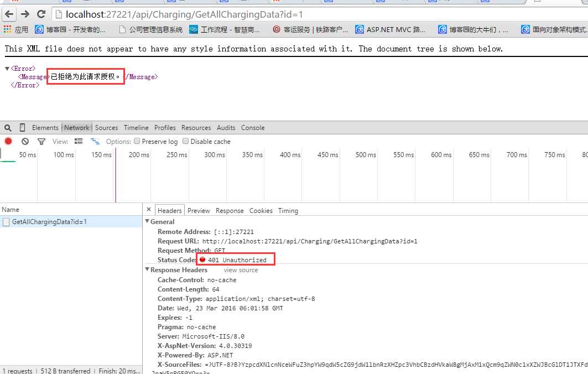
Task: Click the Cache-Control no-cache header
Action: click(197, 280)
